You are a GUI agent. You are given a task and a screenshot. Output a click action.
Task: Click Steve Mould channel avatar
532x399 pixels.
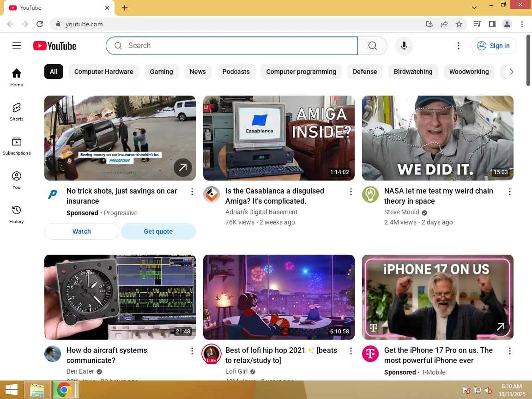370,194
